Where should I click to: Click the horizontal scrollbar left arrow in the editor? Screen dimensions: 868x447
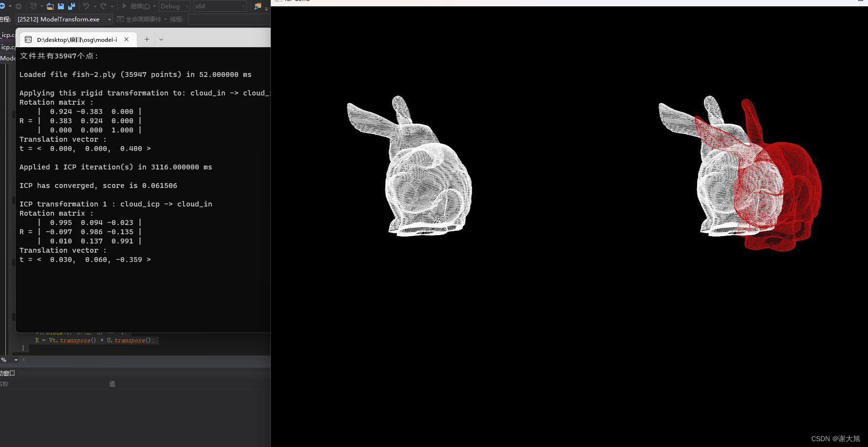23,360
